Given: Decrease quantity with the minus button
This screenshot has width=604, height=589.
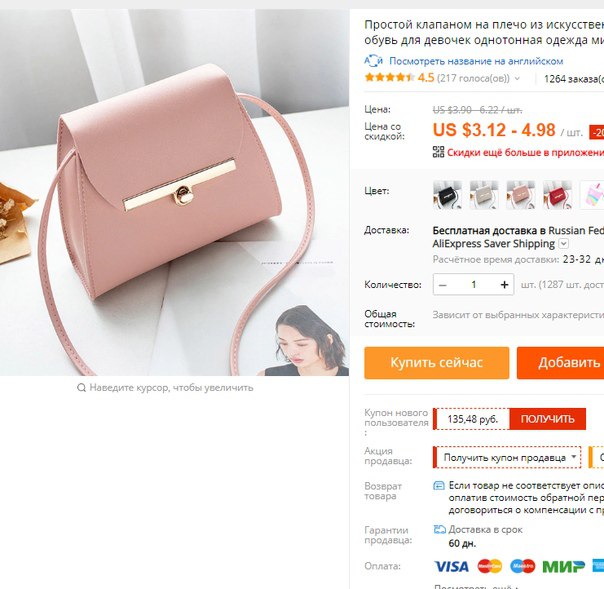Looking at the screenshot, I should pyautogui.click(x=443, y=285).
